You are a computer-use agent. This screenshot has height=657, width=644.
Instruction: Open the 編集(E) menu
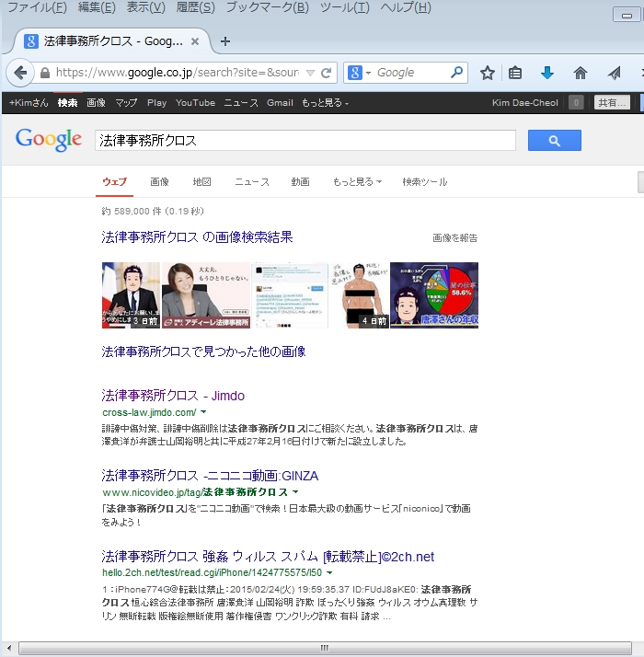tap(97, 7)
